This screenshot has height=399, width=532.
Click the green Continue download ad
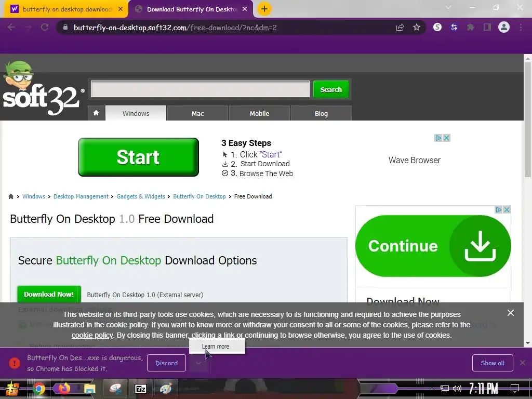point(433,246)
